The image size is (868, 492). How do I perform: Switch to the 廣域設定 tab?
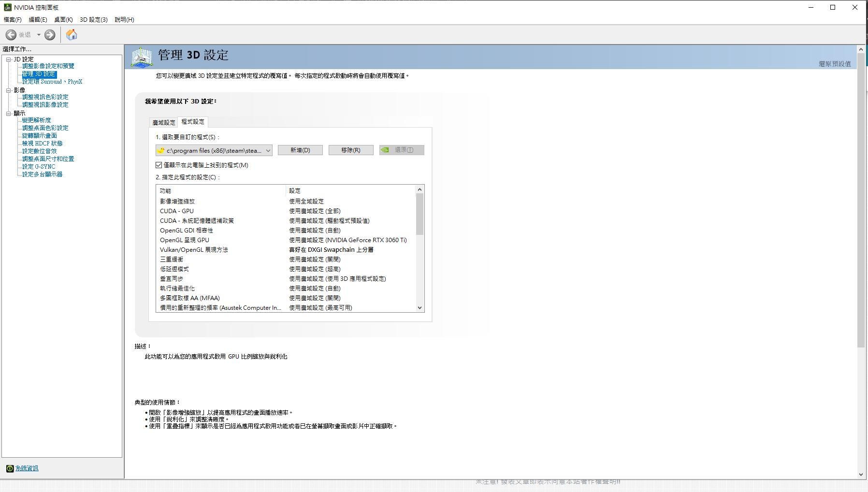[x=164, y=123]
